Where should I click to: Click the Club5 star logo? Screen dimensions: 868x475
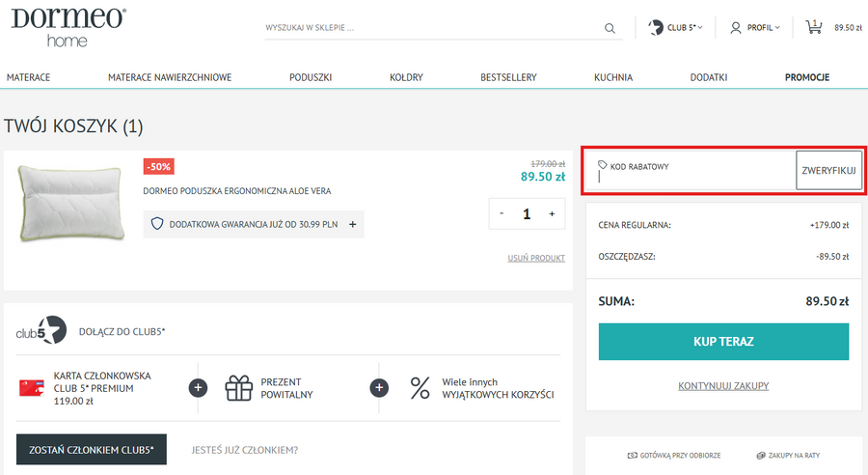[41, 331]
